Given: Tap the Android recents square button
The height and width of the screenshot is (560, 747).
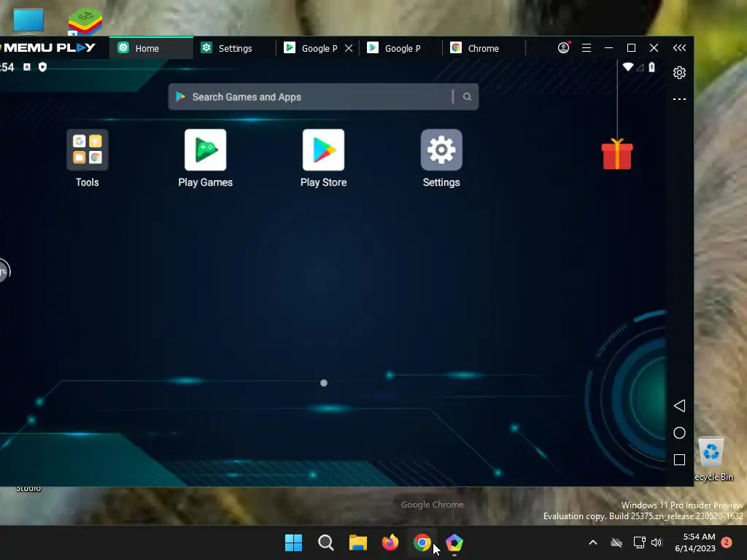Looking at the screenshot, I should [x=679, y=459].
